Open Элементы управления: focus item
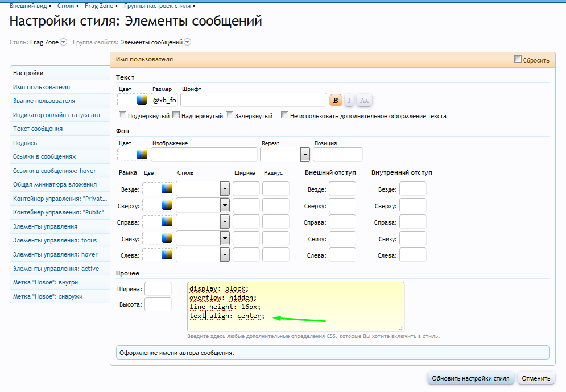Screen dimensions: 566x392 pos(60,241)
